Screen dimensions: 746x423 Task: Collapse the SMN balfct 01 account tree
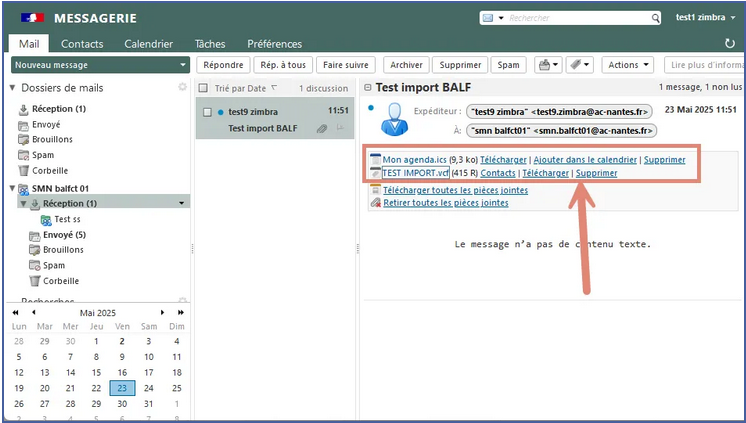click(12, 188)
